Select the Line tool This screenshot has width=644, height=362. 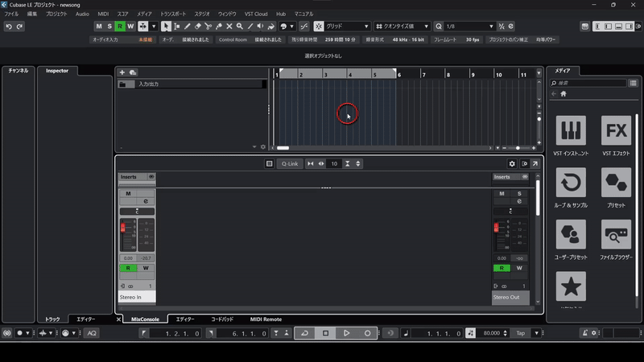(250, 27)
